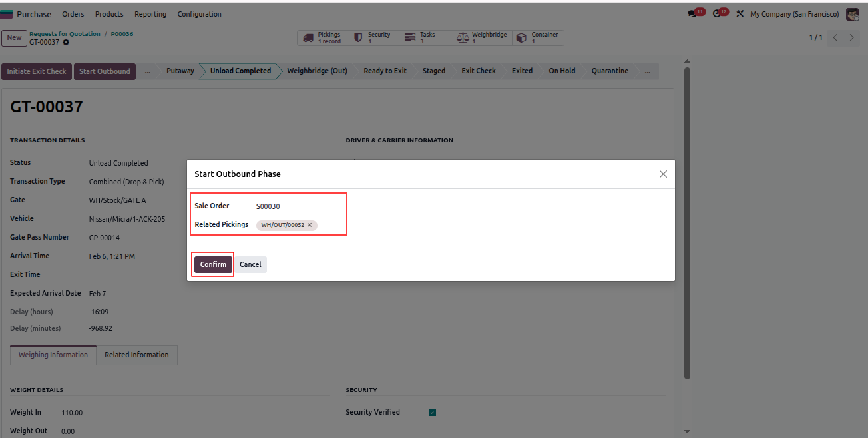Open the Weighbridge scale icon button

[482, 38]
